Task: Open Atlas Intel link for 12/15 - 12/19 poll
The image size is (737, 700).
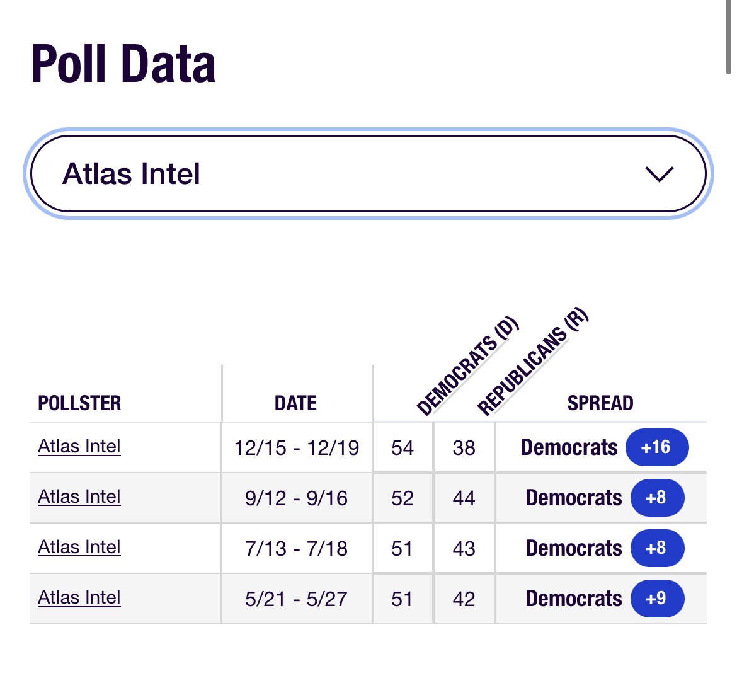Action: coord(79,446)
